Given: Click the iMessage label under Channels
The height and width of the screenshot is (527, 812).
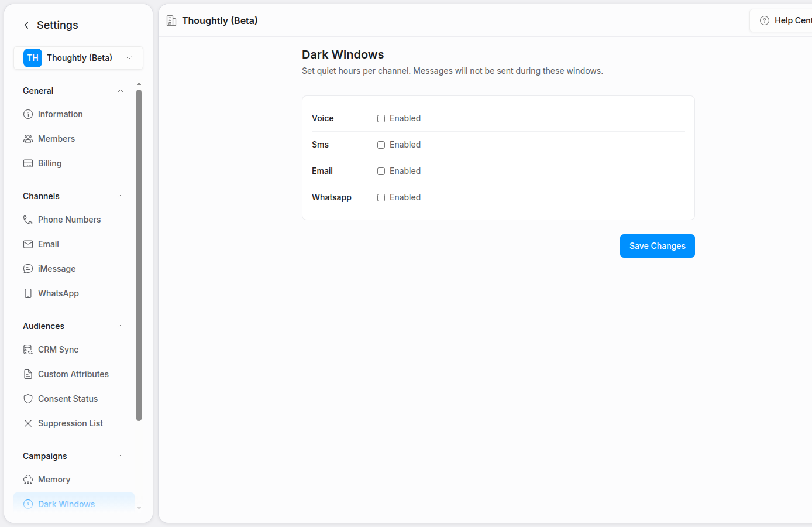Looking at the screenshot, I should click(x=57, y=269).
